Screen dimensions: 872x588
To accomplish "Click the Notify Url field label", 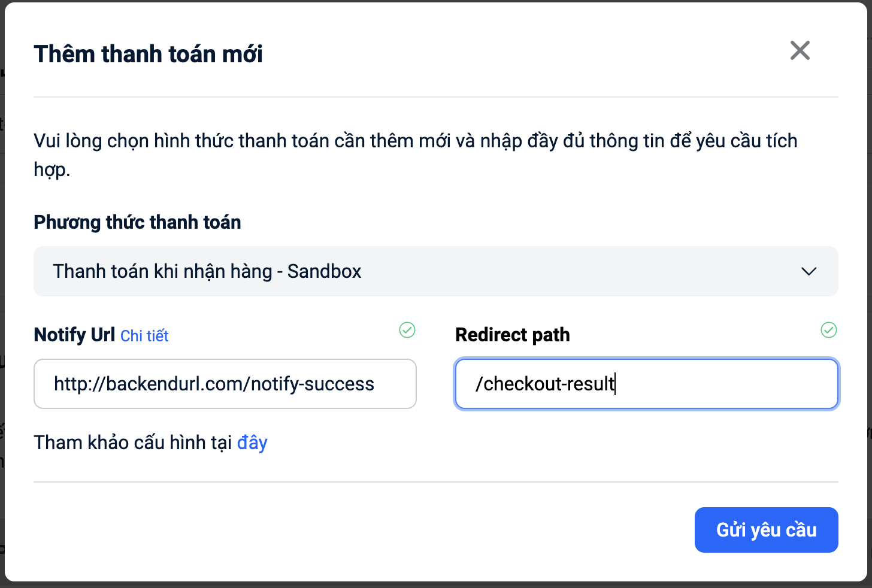I will click(74, 335).
